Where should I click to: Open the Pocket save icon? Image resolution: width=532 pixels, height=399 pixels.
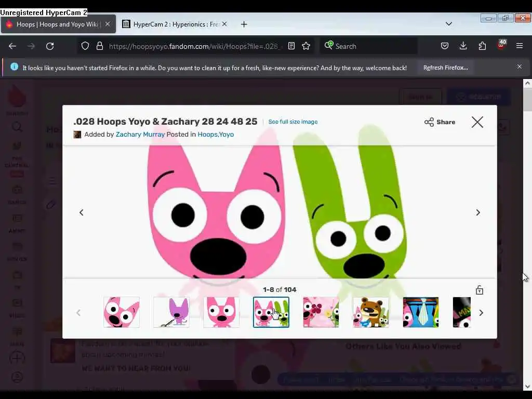(445, 46)
